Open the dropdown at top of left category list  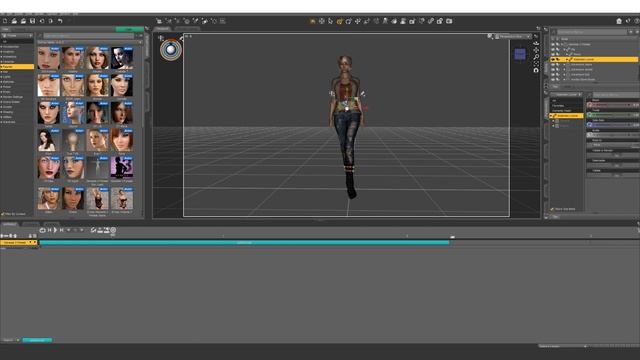(x=17, y=36)
